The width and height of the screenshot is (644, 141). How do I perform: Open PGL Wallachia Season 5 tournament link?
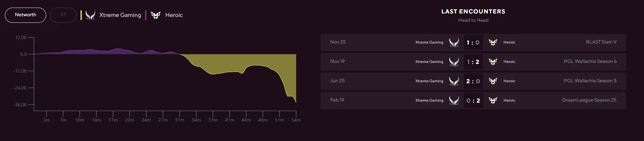pos(590,81)
